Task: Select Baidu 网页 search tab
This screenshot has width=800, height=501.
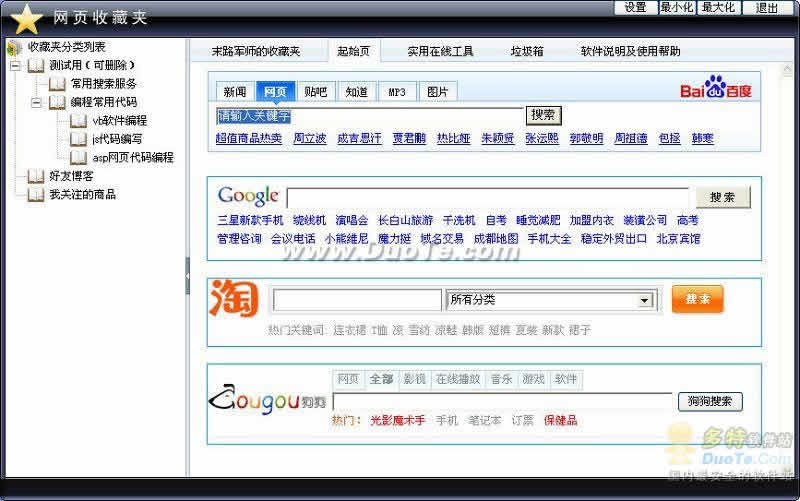Action: tap(276, 91)
